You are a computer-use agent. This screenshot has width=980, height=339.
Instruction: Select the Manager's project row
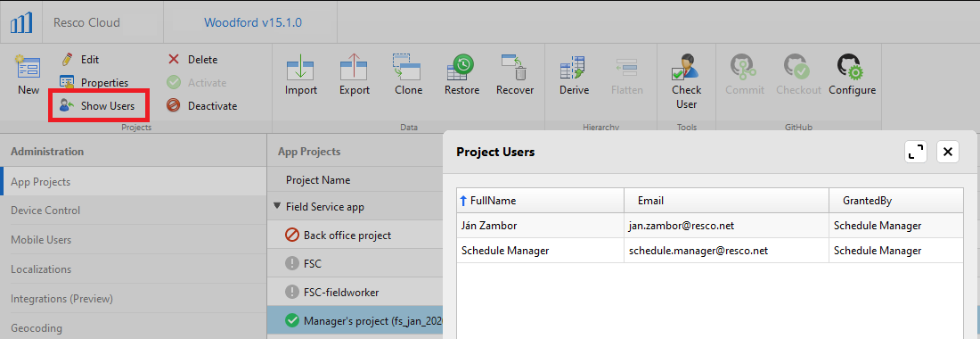point(355,320)
